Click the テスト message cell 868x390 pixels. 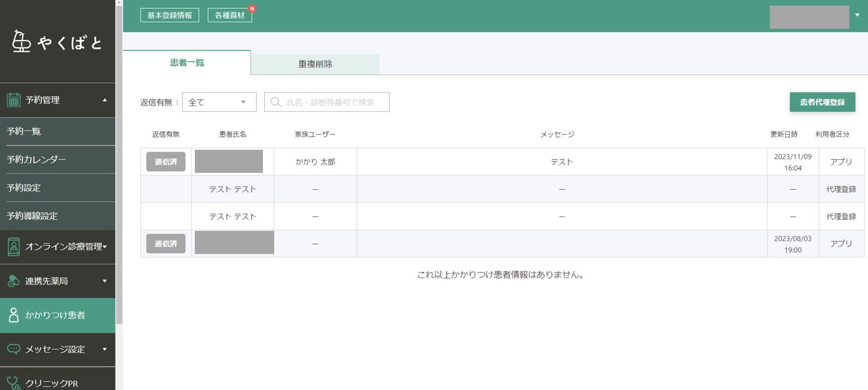[562, 162]
